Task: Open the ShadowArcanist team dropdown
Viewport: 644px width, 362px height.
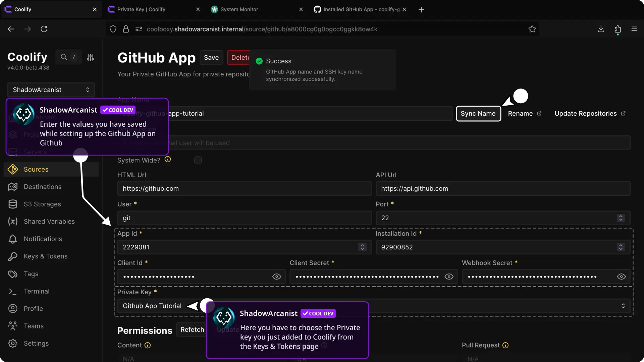Action: [51, 90]
